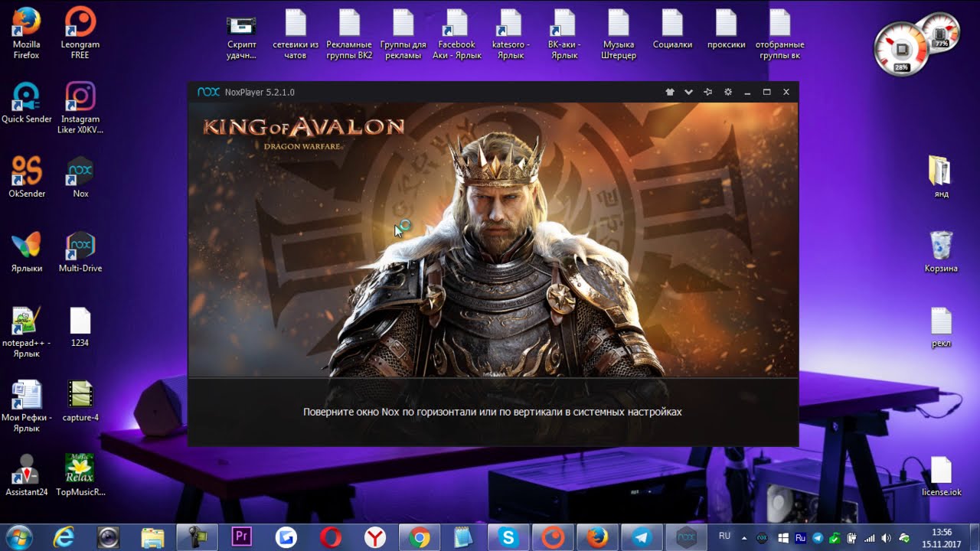Click the King of Avalon splash image
The image size is (980, 551).
coord(493,240)
